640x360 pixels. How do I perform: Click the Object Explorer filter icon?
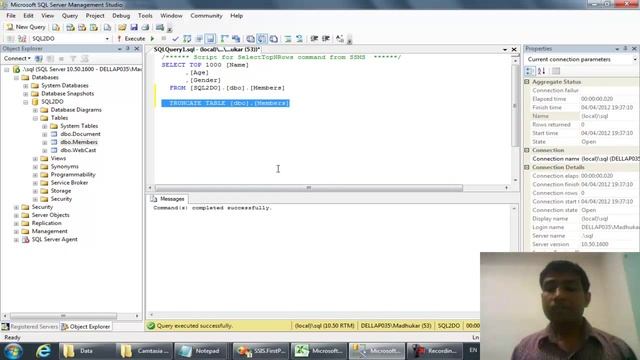click(73, 59)
